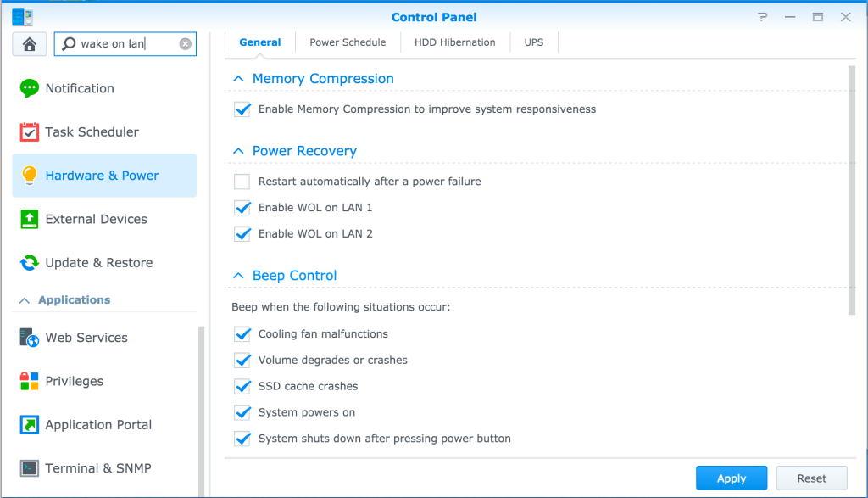Open the Notification settings icon

[x=30, y=88]
